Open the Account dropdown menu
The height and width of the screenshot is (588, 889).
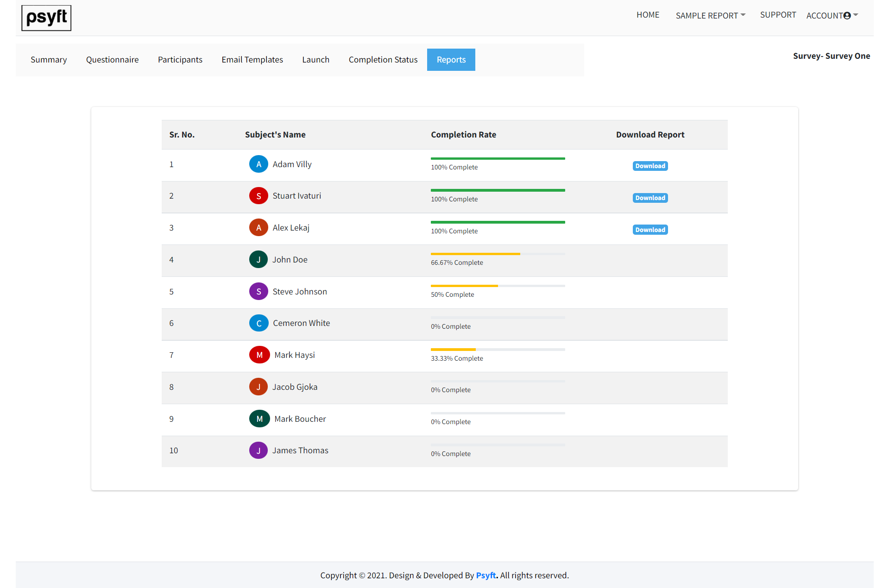tap(832, 16)
